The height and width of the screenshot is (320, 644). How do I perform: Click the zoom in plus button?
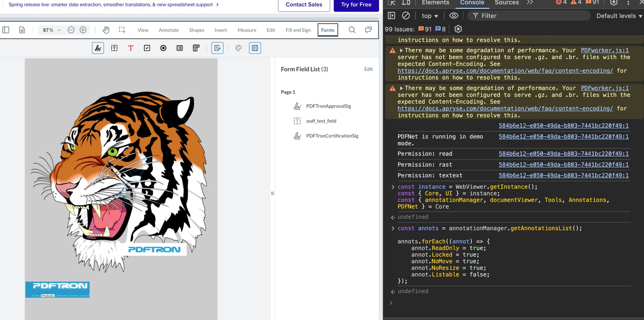(83, 30)
